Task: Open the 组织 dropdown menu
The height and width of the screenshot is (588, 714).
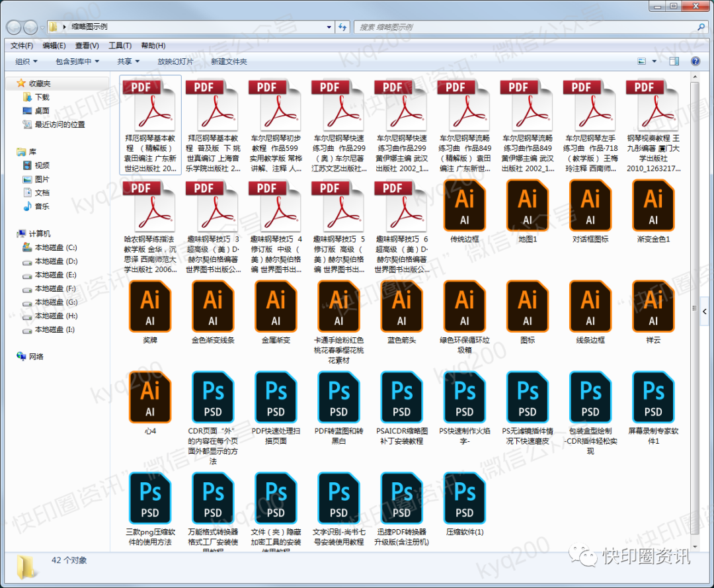Action: tap(26, 62)
